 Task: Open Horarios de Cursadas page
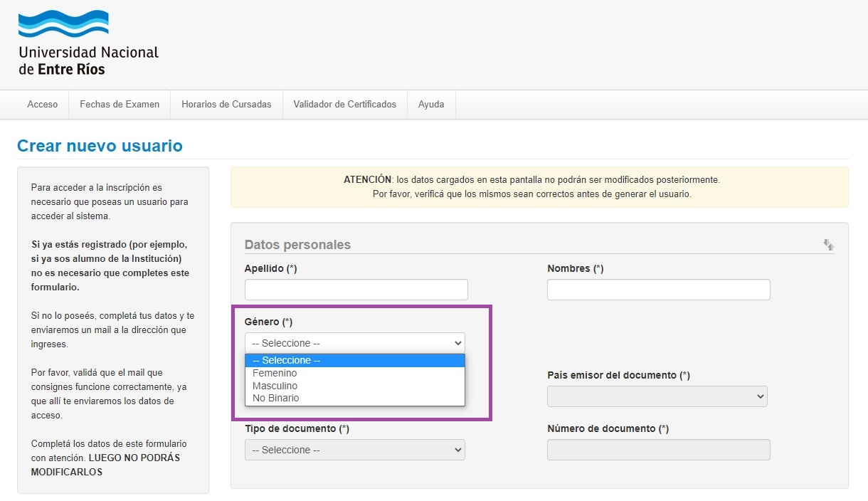pyautogui.click(x=226, y=105)
